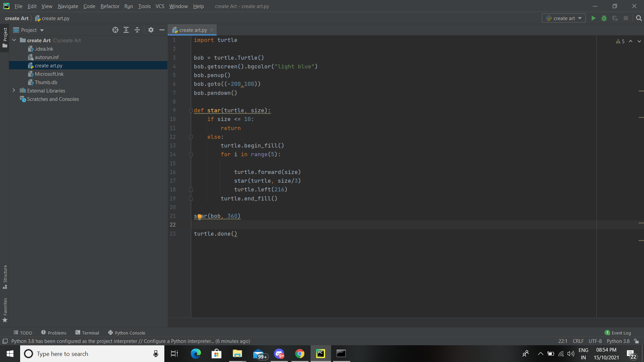Open Project panel settings gear
This screenshot has width=644, height=362.
151,30
